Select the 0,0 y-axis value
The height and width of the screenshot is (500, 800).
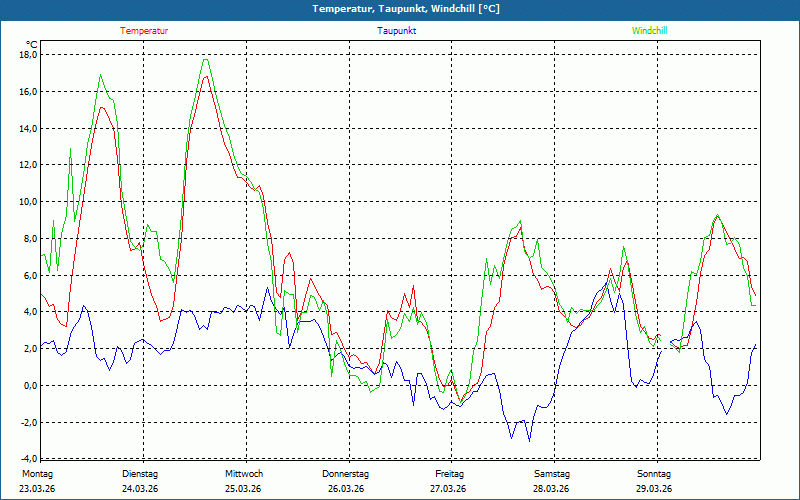(30, 386)
